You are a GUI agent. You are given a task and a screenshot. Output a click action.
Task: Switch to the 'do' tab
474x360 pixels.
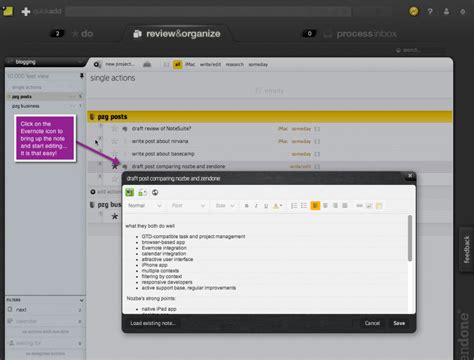click(82, 34)
